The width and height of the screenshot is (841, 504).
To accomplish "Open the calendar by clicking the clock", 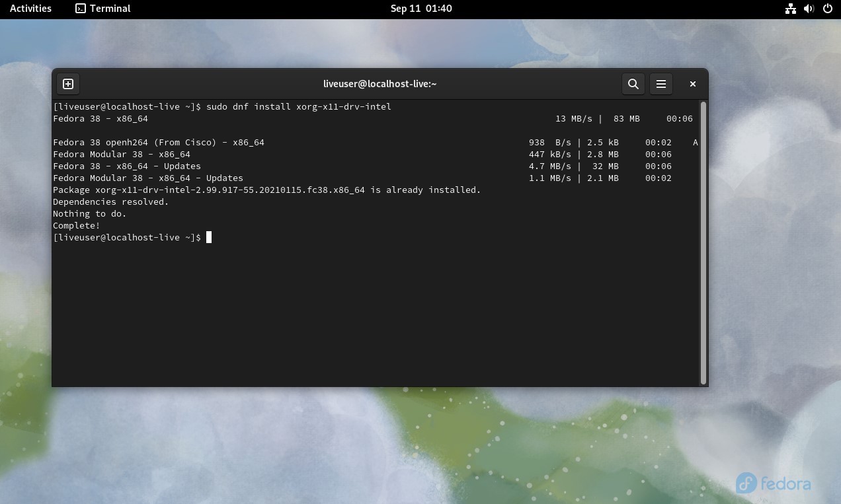I will click(x=421, y=9).
